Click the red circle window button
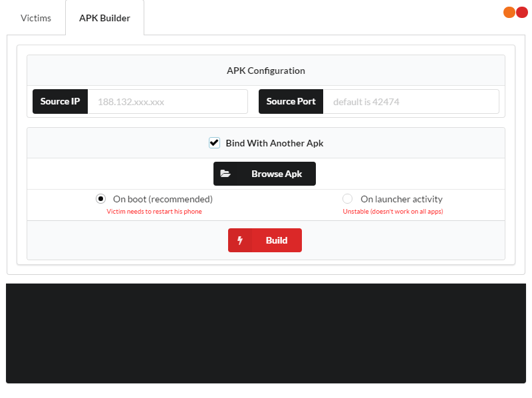 (x=522, y=12)
